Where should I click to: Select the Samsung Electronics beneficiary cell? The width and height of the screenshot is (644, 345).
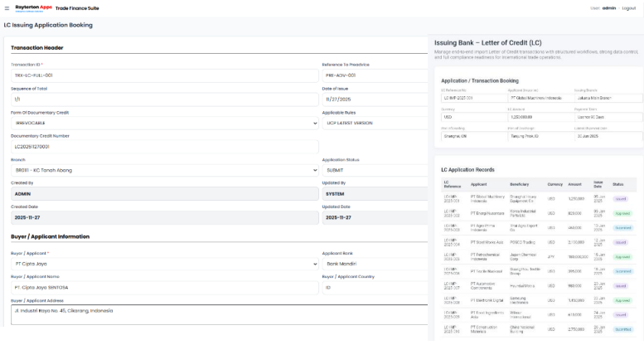(x=520, y=300)
